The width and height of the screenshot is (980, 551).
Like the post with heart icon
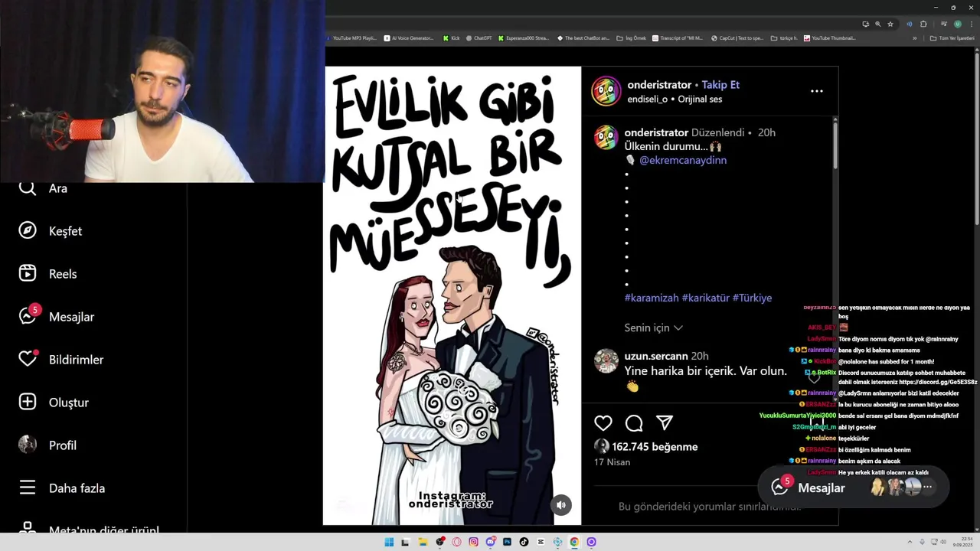coord(603,423)
